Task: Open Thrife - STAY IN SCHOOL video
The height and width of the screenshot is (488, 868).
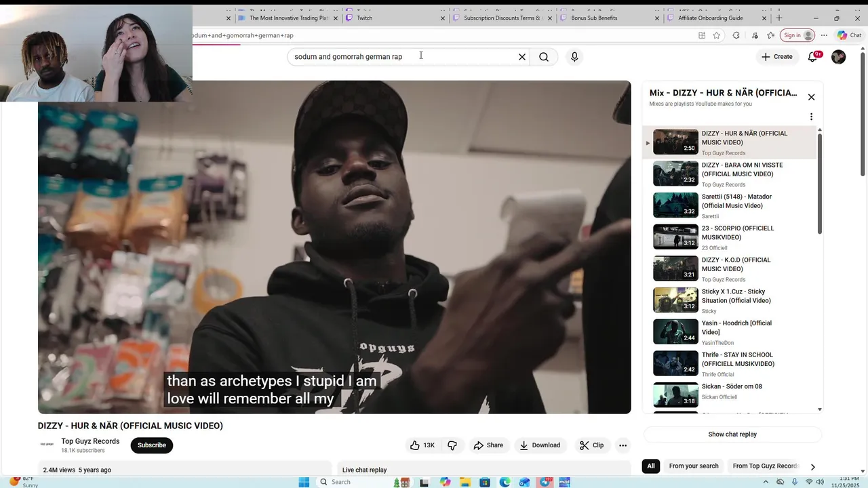Action: (x=730, y=364)
